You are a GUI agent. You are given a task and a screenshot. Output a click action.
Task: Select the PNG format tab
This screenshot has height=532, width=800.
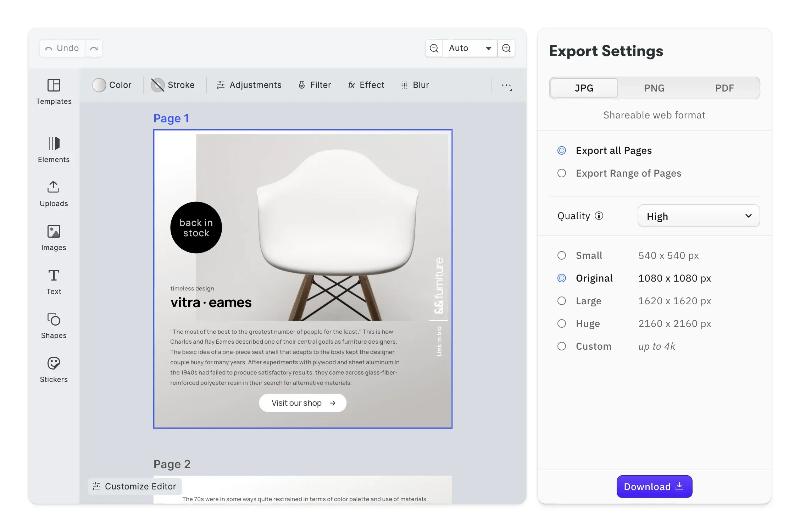coord(654,88)
